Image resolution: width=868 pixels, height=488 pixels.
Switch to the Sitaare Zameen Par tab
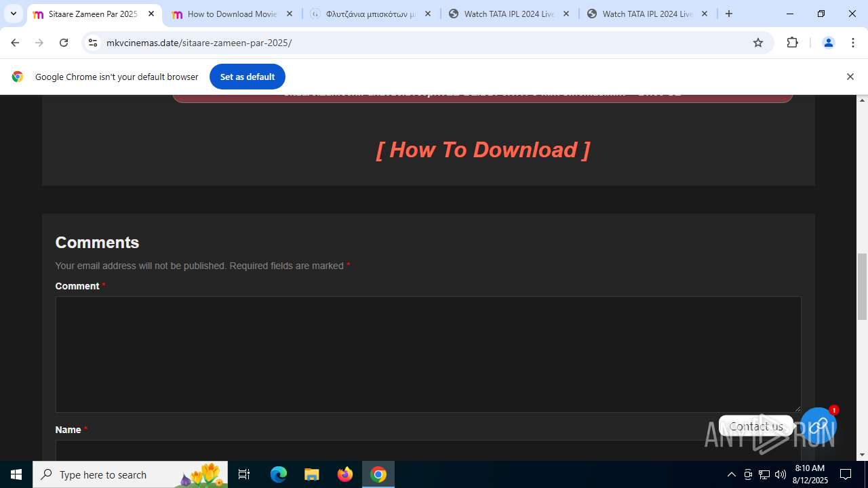94,14
